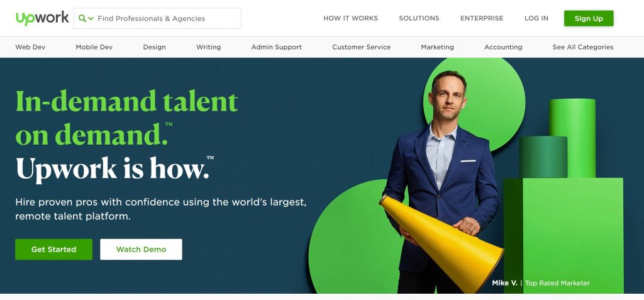Click the Get Started button
644x300 pixels.
(x=54, y=250)
